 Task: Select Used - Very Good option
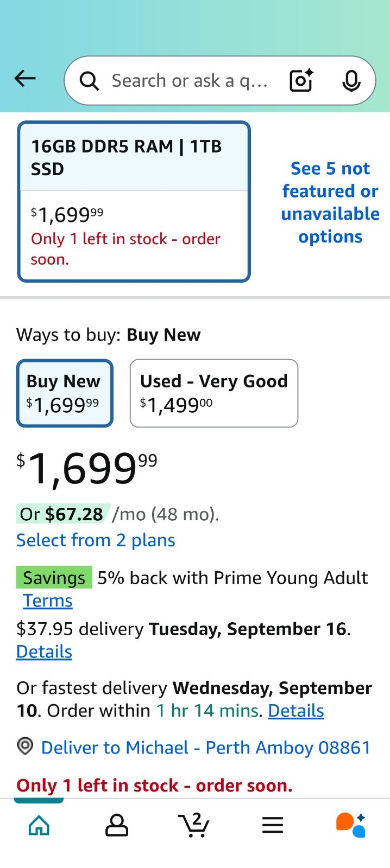point(214,393)
